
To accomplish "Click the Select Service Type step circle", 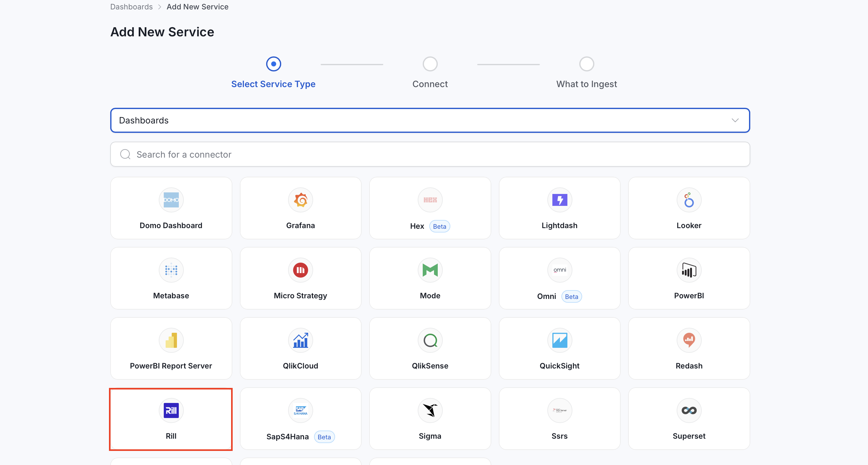I will coord(274,64).
